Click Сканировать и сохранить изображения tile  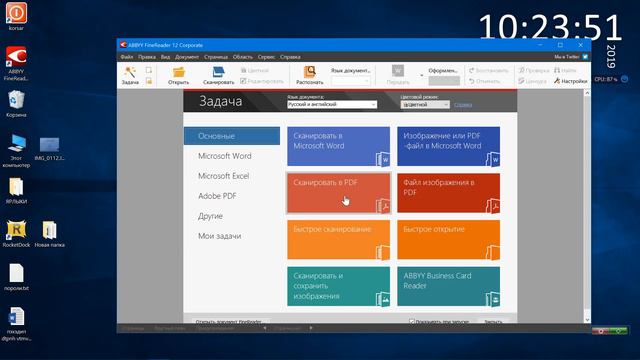pyautogui.click(x=338, y=287)
